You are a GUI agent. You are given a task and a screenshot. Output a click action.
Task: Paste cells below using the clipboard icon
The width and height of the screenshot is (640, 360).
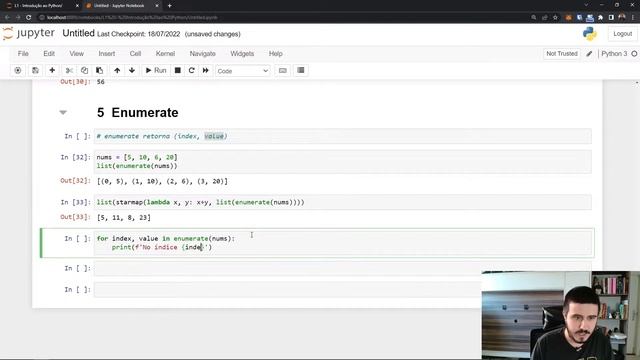pyautogui.click(x=99, y=71)
